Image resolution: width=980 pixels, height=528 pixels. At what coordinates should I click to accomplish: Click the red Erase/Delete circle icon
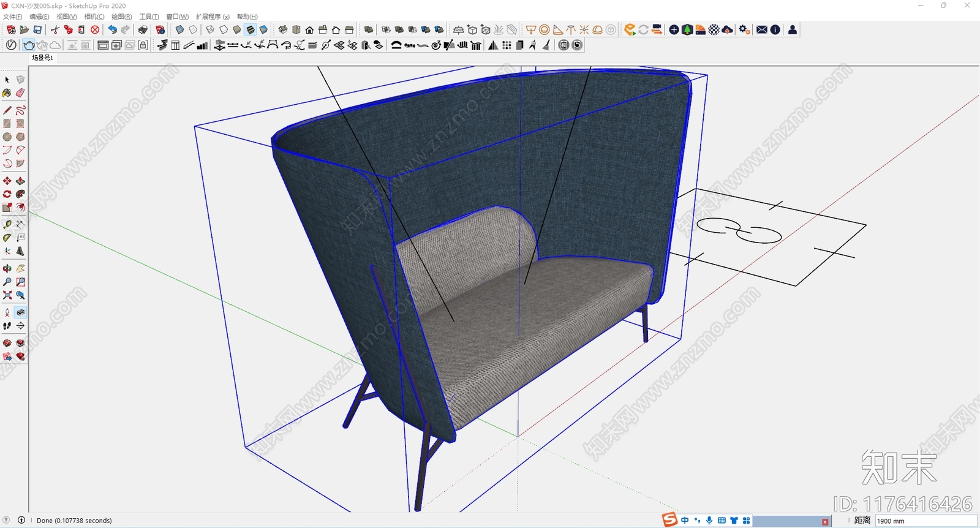[x=95, y=29]
